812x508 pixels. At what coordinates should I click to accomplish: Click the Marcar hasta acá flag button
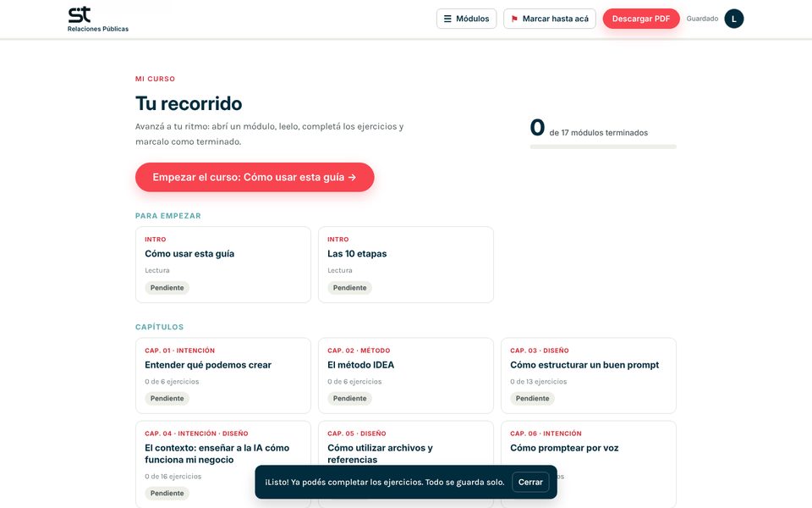[550, 19]
